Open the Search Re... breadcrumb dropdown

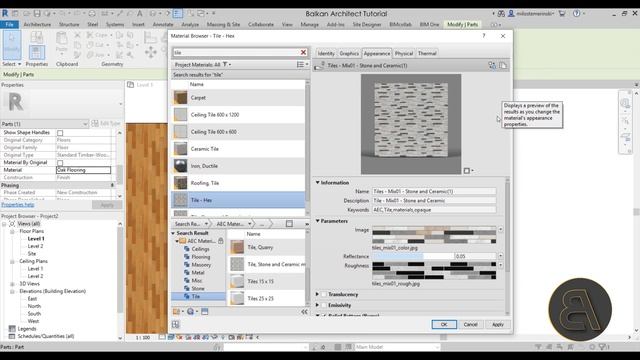click(x=206, y=224)
